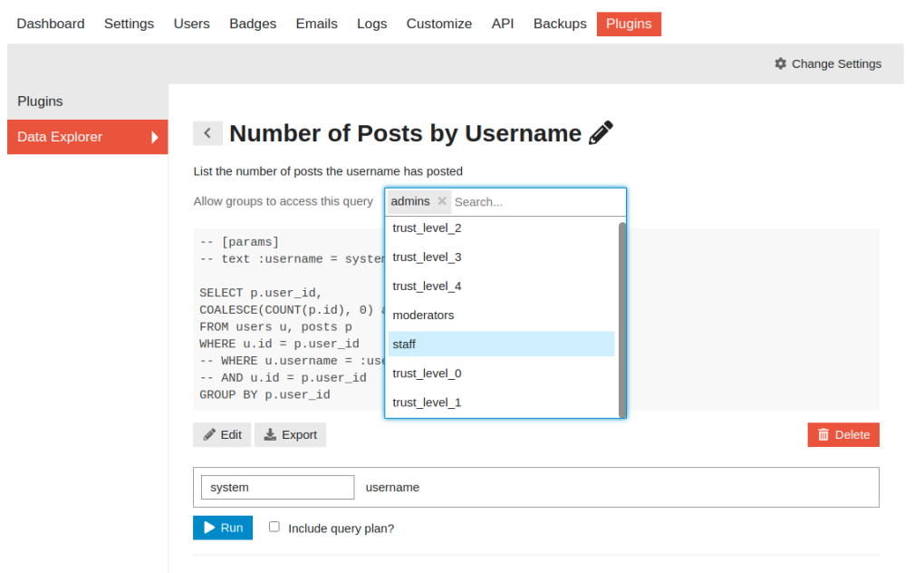Click the pencil icon on Edit button
This screenshot has height=573, width=924.
(209, 434)
